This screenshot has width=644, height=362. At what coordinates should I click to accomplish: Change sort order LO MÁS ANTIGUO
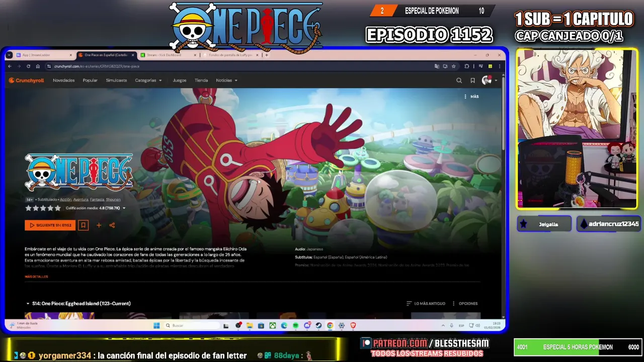(426, 304)
